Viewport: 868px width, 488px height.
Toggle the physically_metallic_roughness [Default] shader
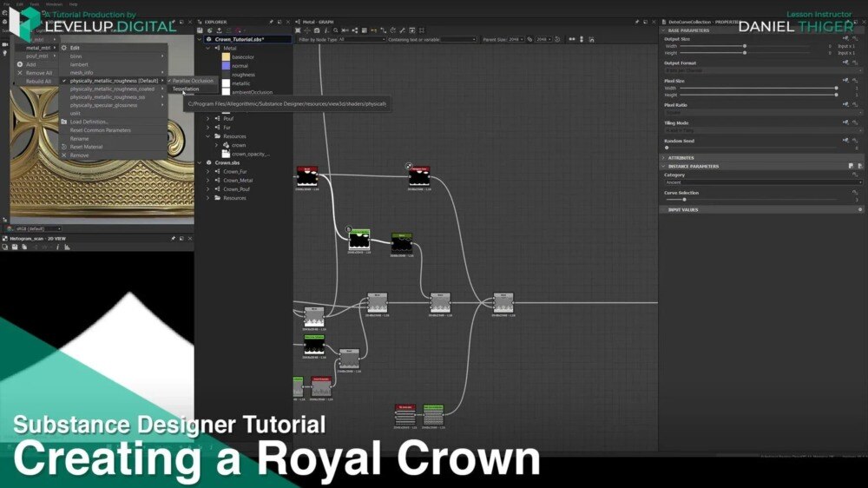[114, 81]
